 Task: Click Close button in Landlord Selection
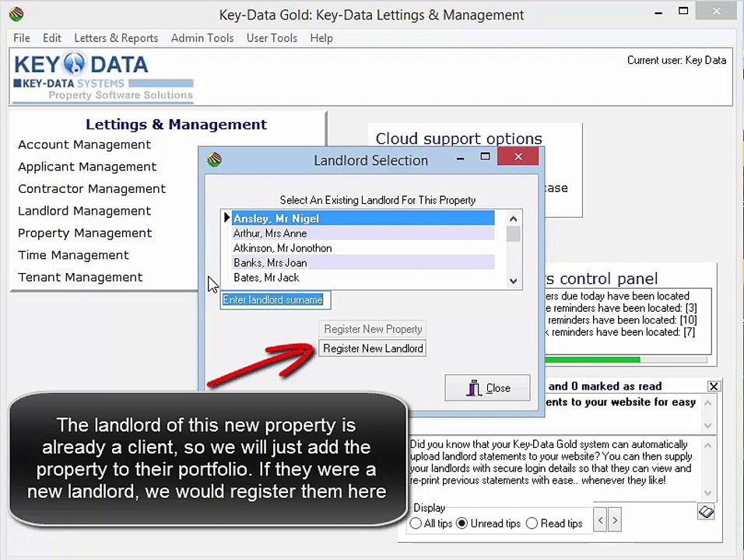(487, 388)
